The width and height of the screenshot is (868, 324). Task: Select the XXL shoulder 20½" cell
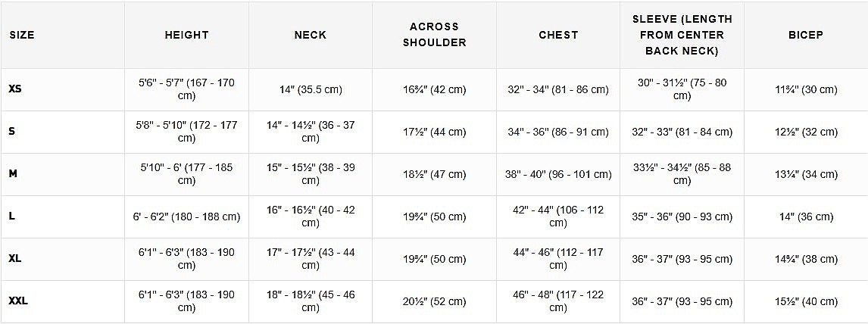coord(435,301)
